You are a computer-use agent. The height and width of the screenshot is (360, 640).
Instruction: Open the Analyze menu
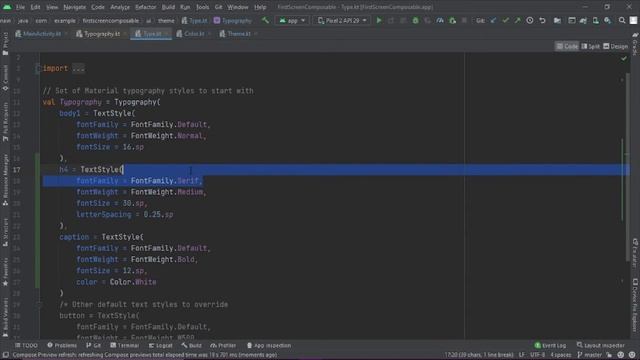[120, 7]
